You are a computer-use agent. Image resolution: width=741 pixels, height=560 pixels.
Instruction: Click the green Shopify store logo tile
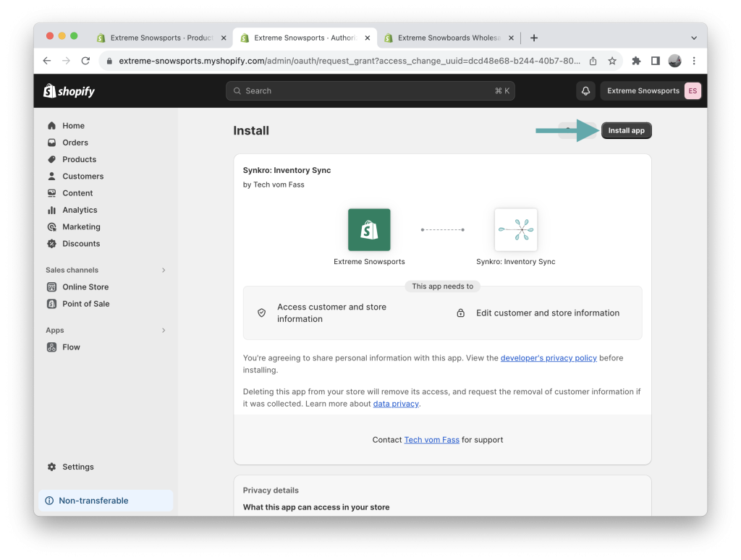(x=369, y=229)
